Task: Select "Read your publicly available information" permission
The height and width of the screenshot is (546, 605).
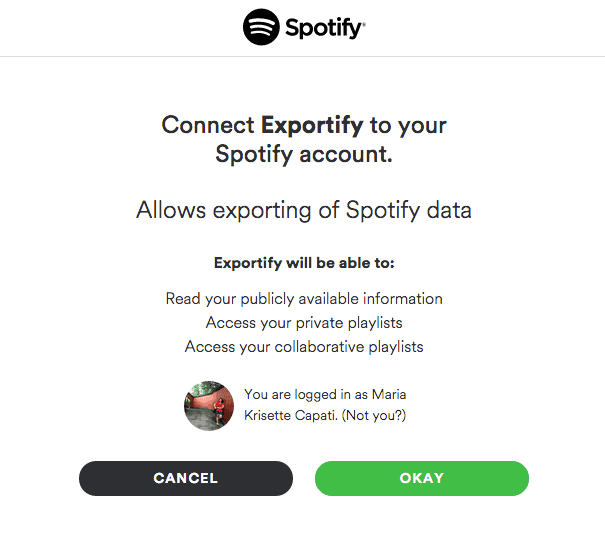Action: click(x=304, y=299)
